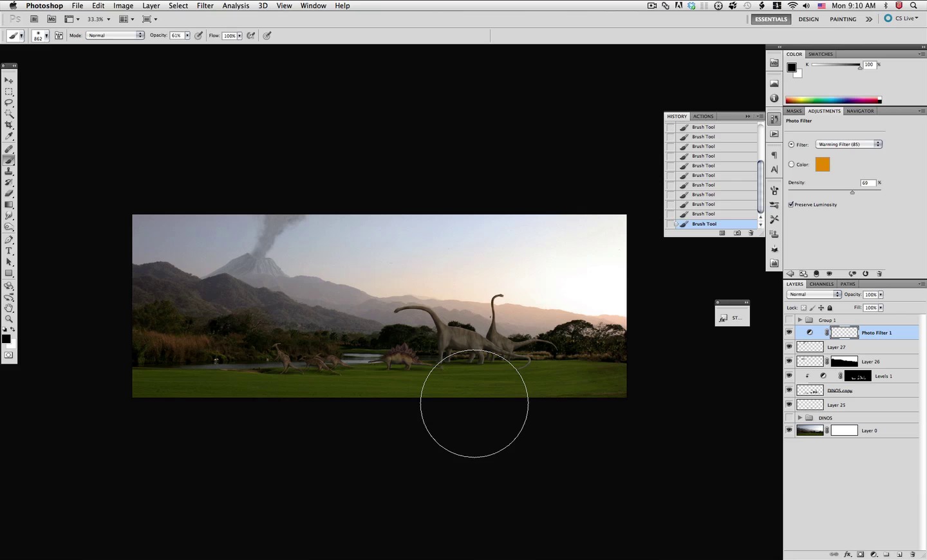Viewport: 927px width, 560px height.
Task: Expand the DINOS layer group
Action: pos(800,418)
